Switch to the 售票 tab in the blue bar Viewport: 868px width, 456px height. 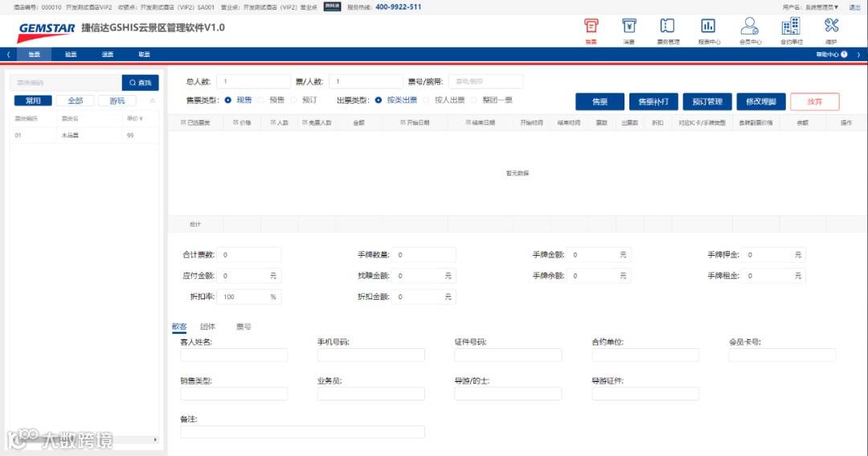[x=35, y=55]
